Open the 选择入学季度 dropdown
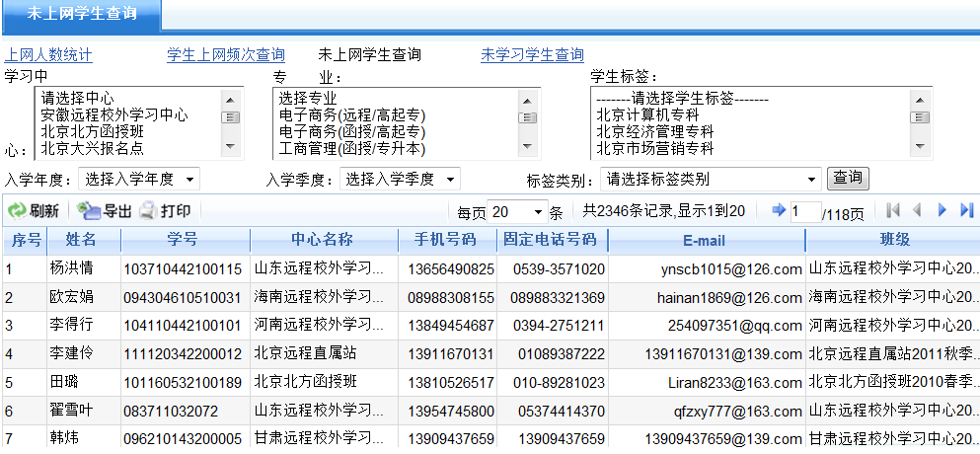The height and width of the screenshot is (454, 980). coord(400,180)
